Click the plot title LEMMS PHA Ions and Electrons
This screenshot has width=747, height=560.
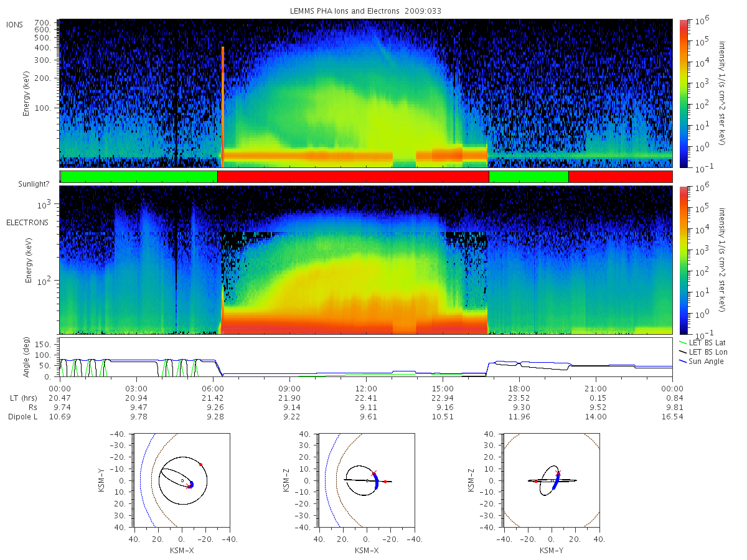point(366,11)
